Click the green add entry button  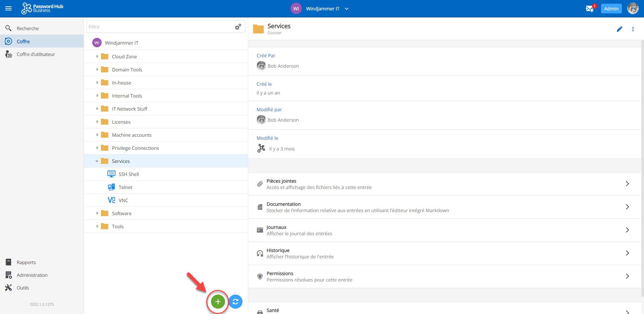(x=218, y=302)
